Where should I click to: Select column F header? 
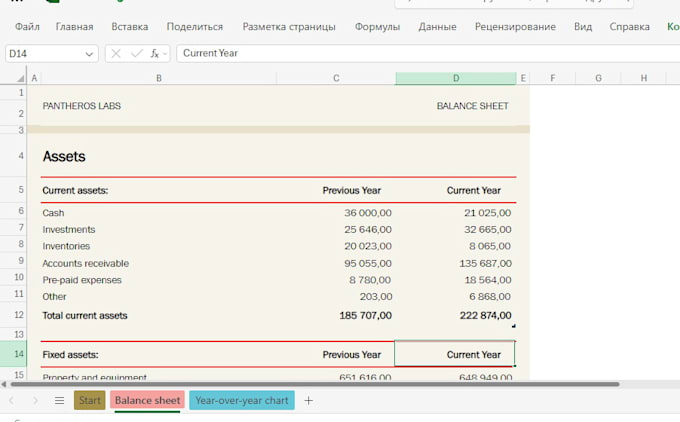tap(552, 78)
